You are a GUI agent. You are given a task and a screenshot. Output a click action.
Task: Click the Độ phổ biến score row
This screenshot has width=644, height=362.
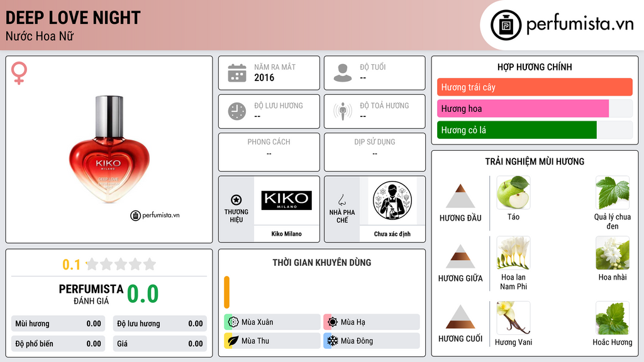[x=58, y=344]
